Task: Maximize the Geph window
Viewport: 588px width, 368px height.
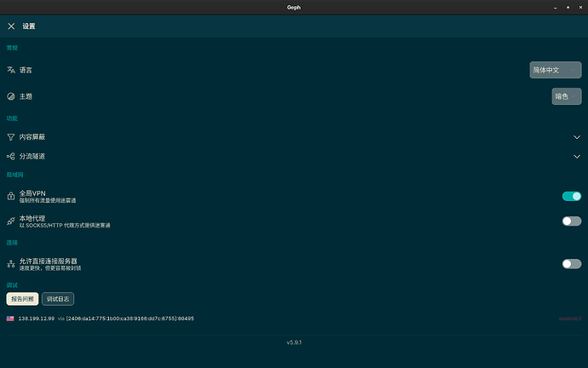Action: (x=568, y=8)
